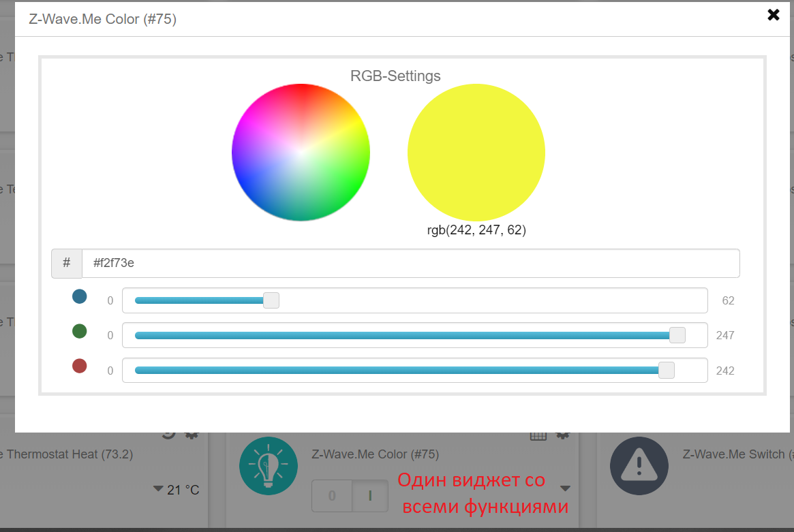794x532 pixels.
Task: Close the Z-Wave.Me Color dialog
Action: pyautogui.click(x=774, y=15)
